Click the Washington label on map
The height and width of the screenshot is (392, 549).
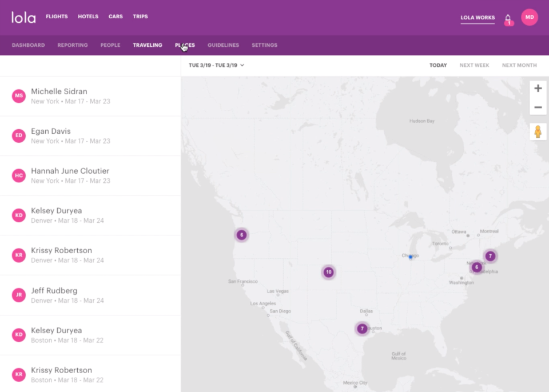(461, 282)
